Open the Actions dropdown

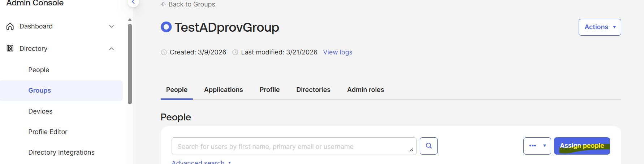click(x=600, y=27)
